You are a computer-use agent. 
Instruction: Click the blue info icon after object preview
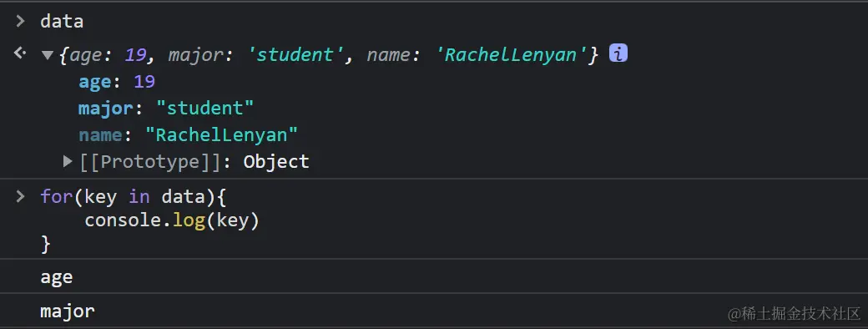pos(618,53)
